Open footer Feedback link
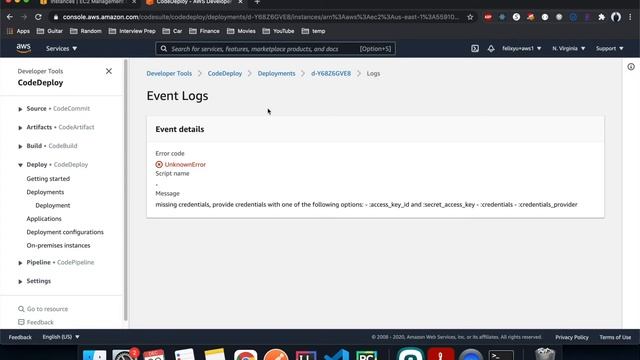Viewport: 640px width, 360px height. click(20, 337)
